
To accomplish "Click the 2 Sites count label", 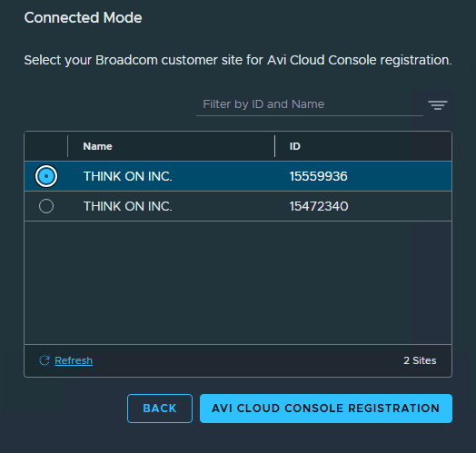I will coord(420,360).
